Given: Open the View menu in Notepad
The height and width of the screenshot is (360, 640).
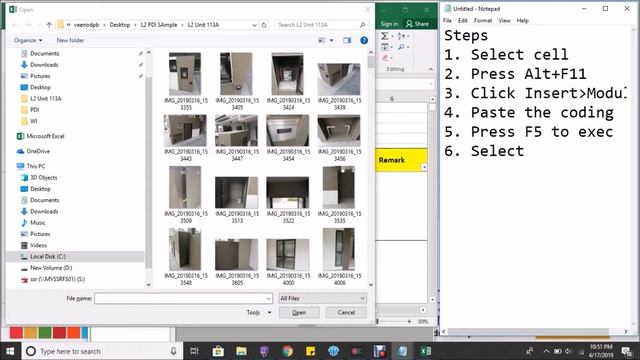Looking at the screenshot, I should point(504,20).
